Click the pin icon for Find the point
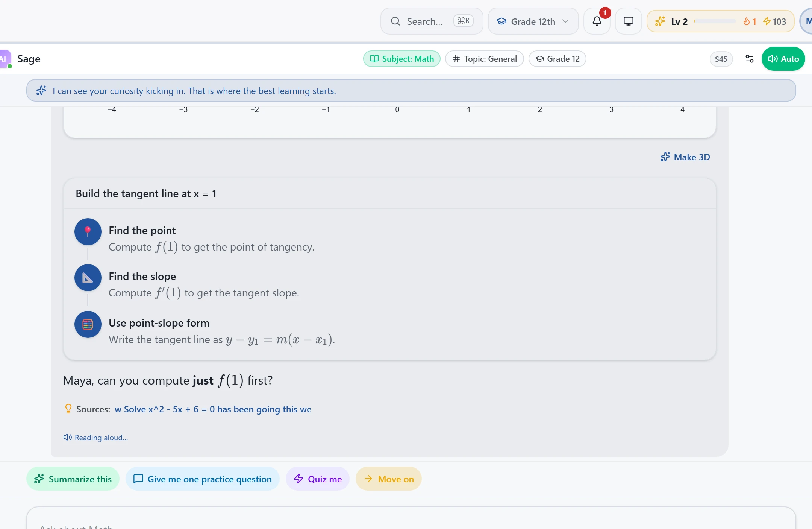 click(88, 232)
